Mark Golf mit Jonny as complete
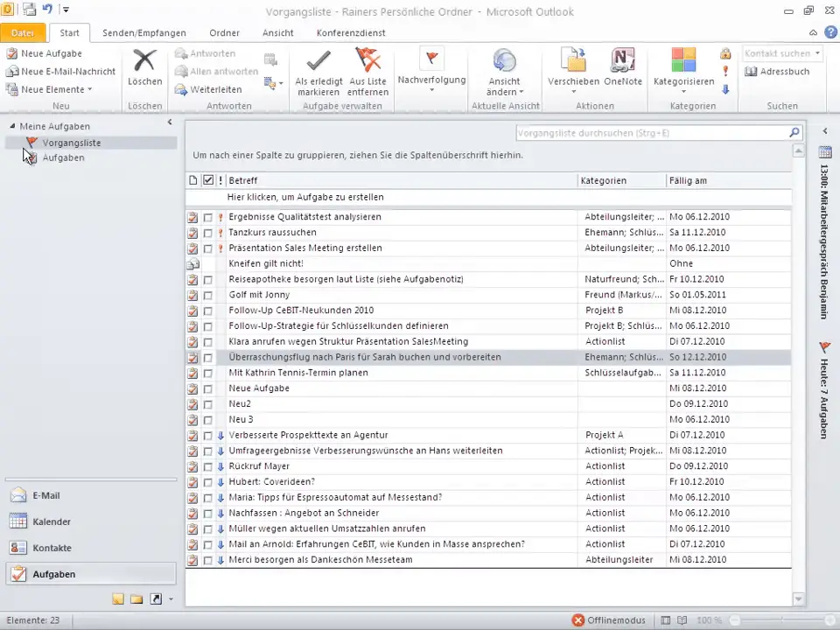This screenshot has height=630, width=840. coord(208,296)
